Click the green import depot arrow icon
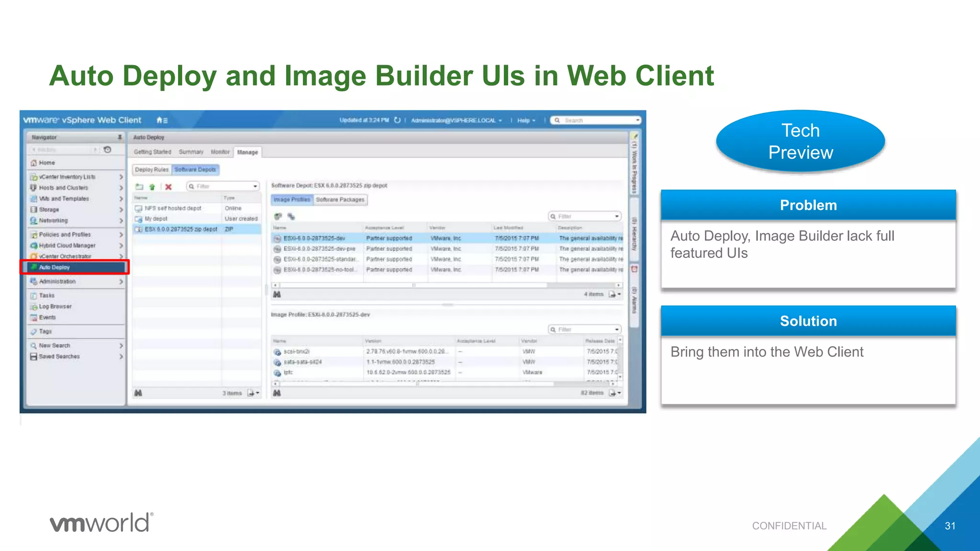The height and width of the screenshot is (551, 980). pyautogui.click(x=152, y=187)
